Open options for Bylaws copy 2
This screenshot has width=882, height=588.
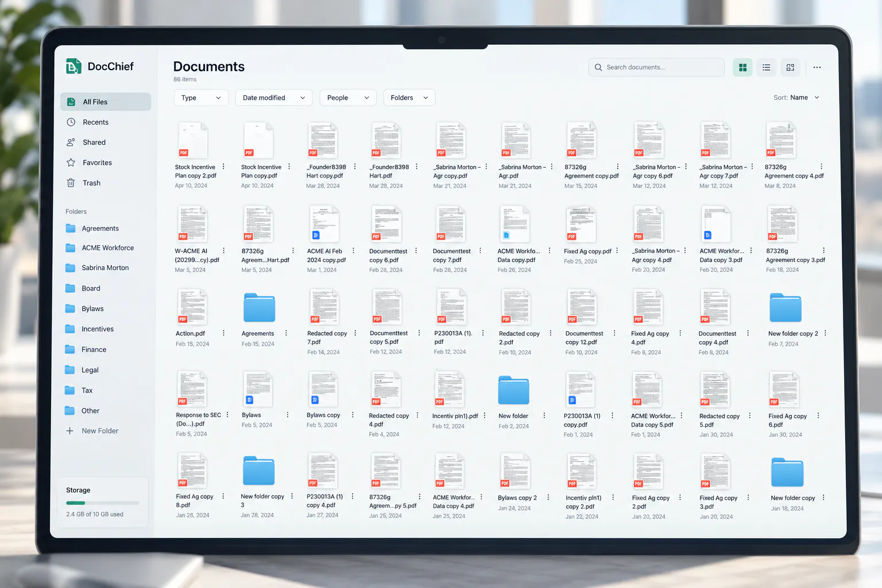coord(548,497)
